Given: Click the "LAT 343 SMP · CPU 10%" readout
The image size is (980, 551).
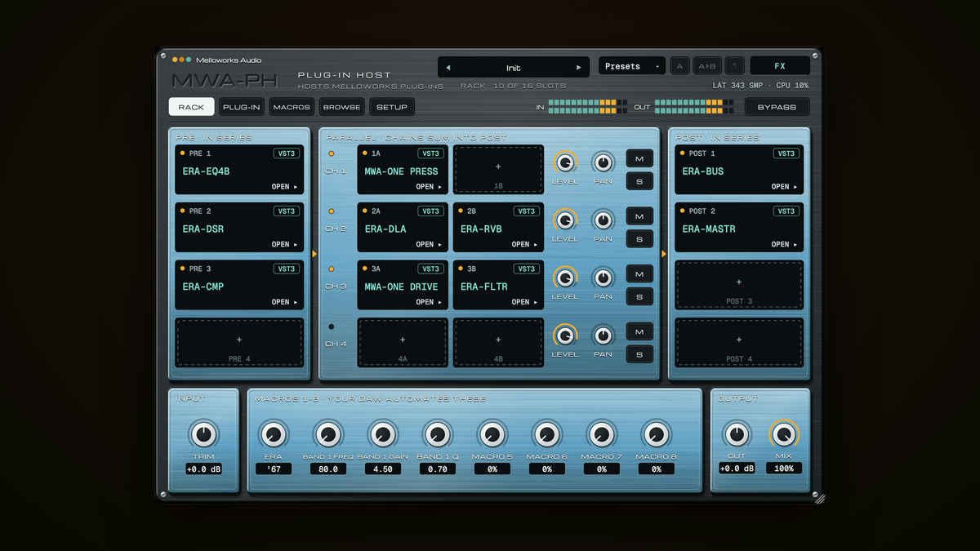Looking at the screenshot, I should 760,86.
